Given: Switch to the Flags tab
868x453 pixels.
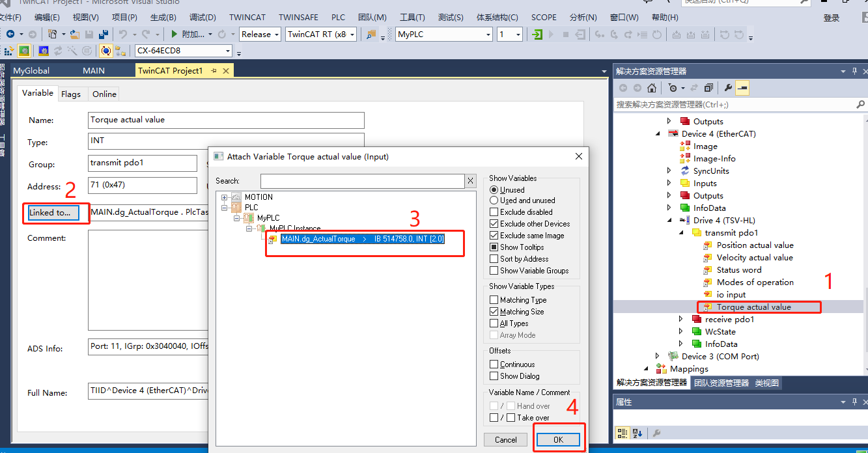Looking at the screenshot, I should click(71, 94).
